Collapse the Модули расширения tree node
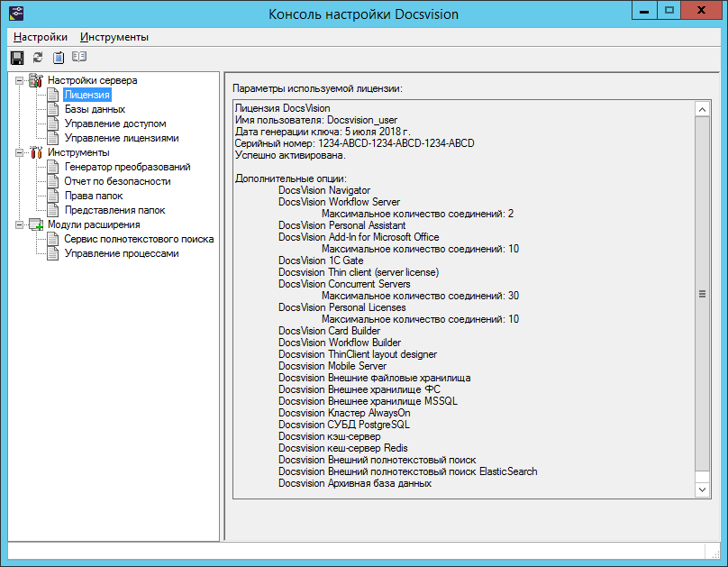Image resolution: width=728 pixels, height=567 pixels. pos(19,224)
